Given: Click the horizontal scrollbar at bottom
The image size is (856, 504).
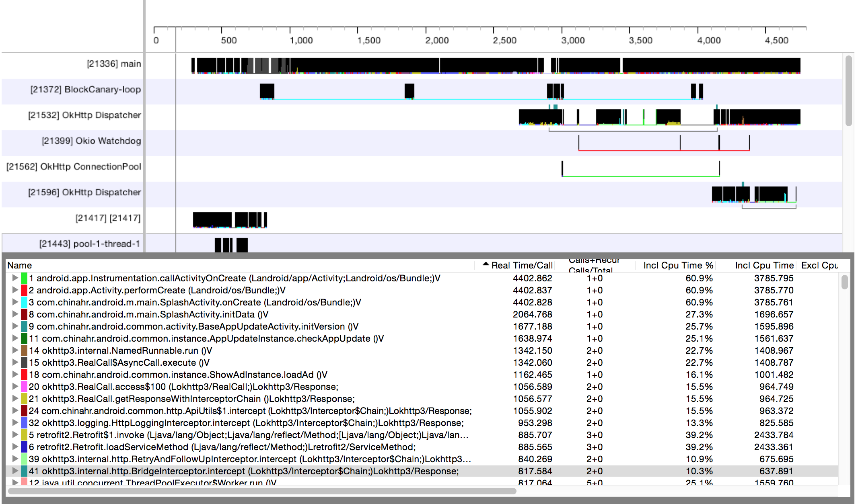Looking at the screenshot, I should [x=261, y=491].
